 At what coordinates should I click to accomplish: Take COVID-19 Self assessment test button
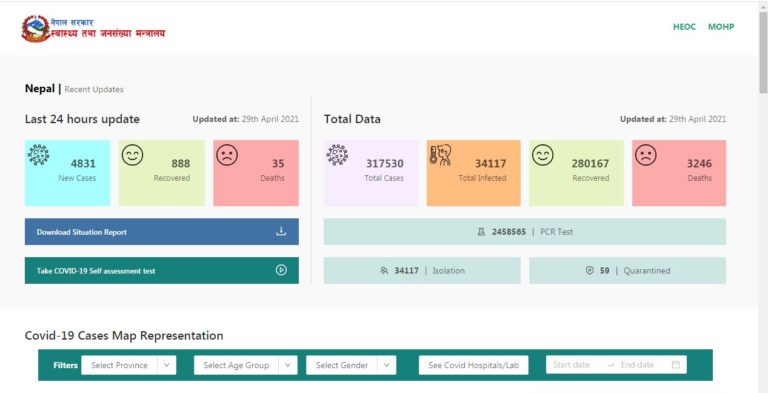(x=162, y=270)
